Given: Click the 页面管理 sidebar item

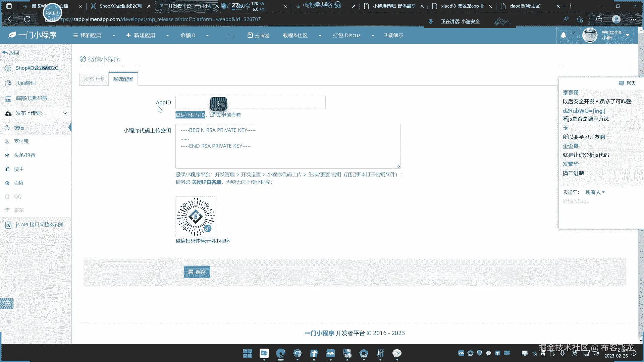Looking at the screenshot, I should (25, 83).
